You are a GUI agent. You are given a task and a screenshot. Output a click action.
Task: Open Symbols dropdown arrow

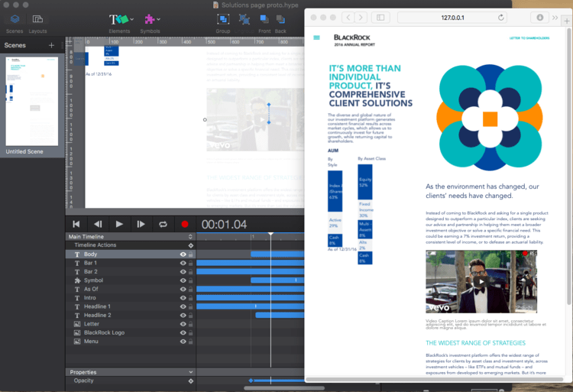(158, 19)
